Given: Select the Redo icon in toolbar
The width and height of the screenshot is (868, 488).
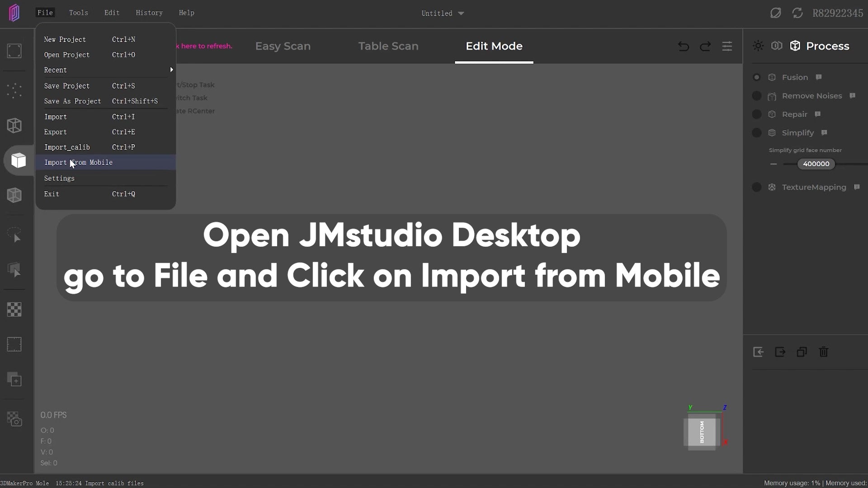Looking at the screenshot, I should [x=705, y=47].
